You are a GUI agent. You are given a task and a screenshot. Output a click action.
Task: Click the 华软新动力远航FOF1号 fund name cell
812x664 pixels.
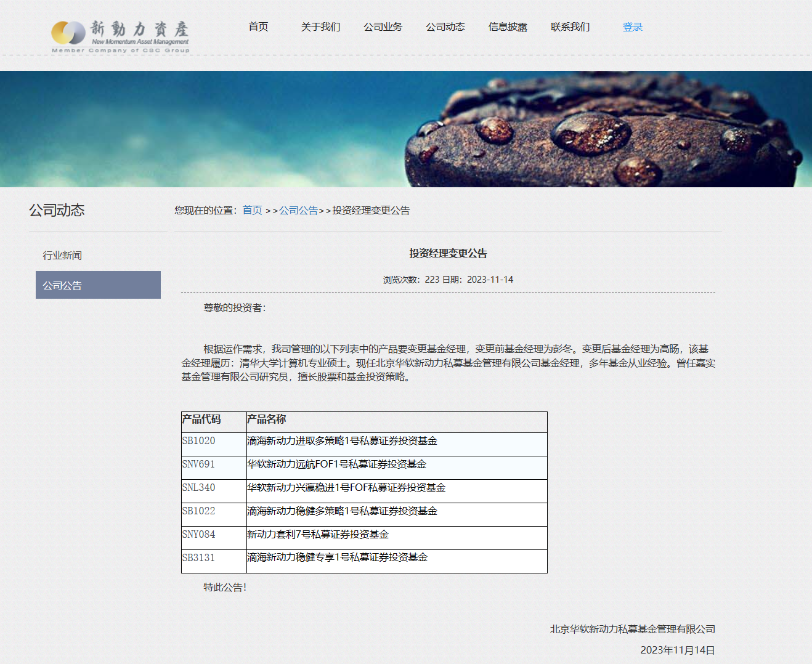tap(336, 464)
